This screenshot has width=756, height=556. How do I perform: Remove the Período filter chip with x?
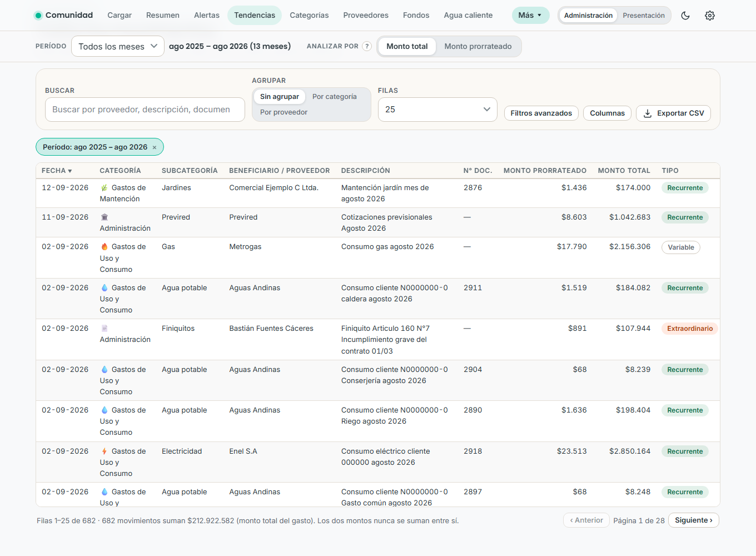point(155,147)
